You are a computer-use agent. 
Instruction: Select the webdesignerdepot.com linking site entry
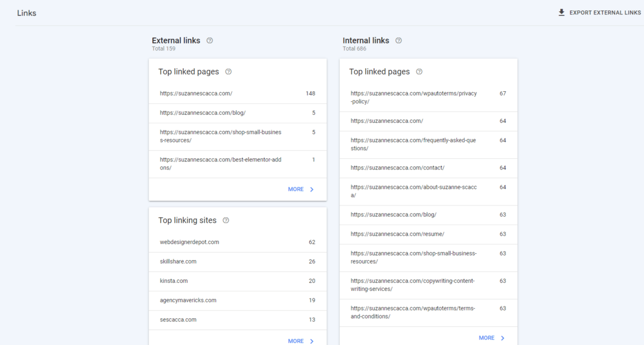pyautogui.click(x=189, y=242)
